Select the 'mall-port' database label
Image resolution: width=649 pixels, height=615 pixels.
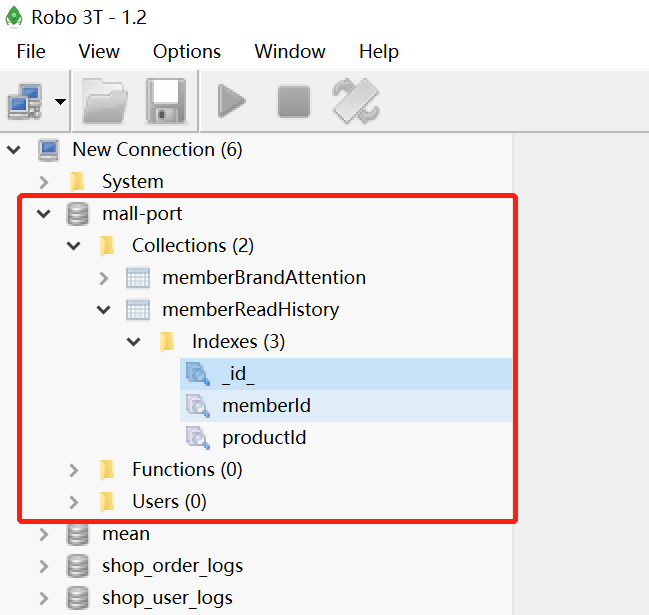pyautogui.click(x=142, y=214)
